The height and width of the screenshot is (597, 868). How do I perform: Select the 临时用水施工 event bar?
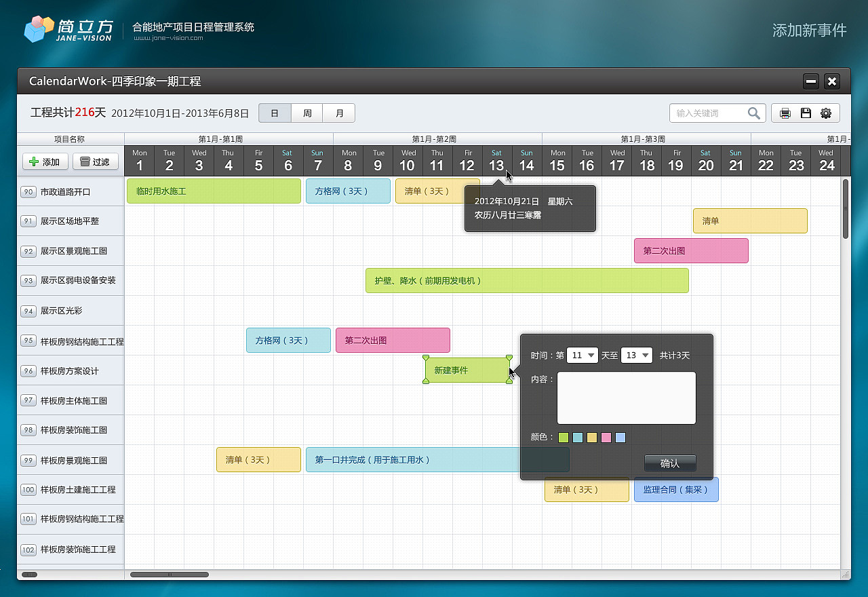click(214, 191)
